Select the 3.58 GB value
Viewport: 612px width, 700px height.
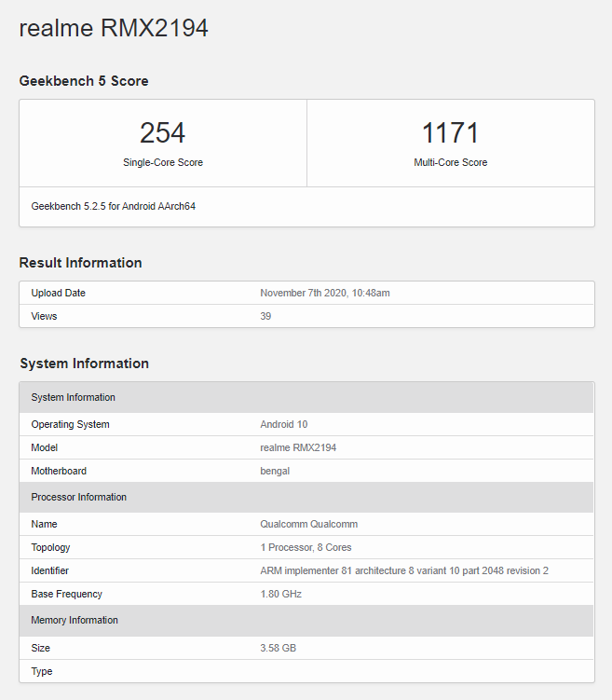click(278, 648)
